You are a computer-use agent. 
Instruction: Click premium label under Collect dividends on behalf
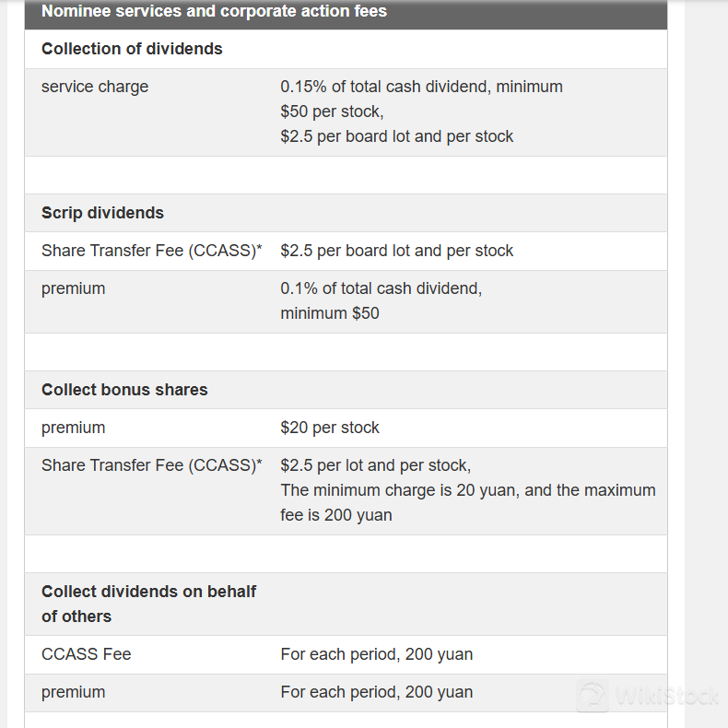point(73,692)
